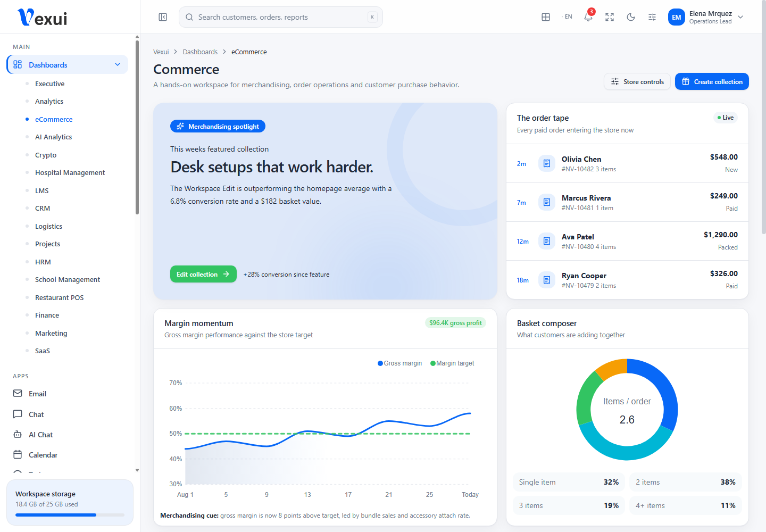Click the Chat bubble icon
The height and width of the screenshot is (532, 766).
pyautogui.click(x=18, y=414)
